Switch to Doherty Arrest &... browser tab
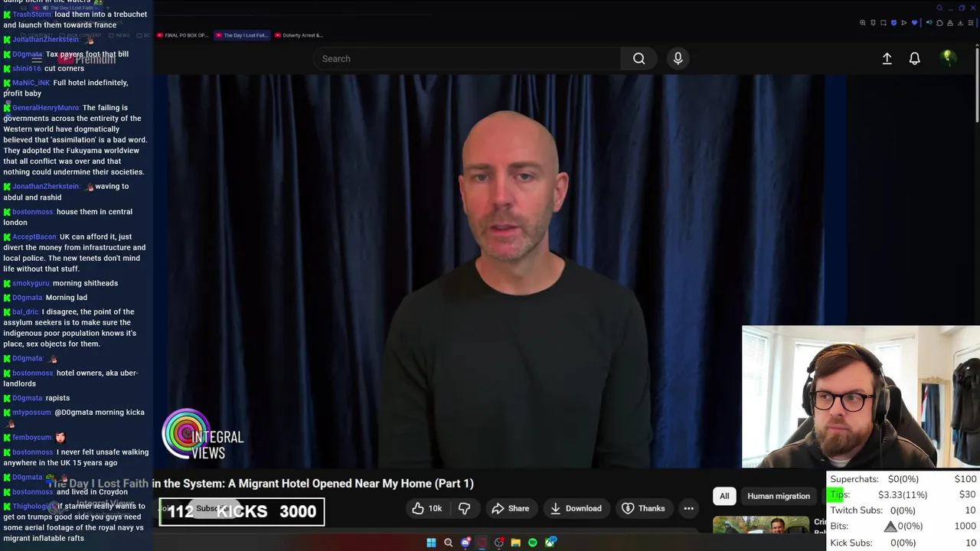The width and height of the screenshot is (980, 551). [x=299, y=35]
